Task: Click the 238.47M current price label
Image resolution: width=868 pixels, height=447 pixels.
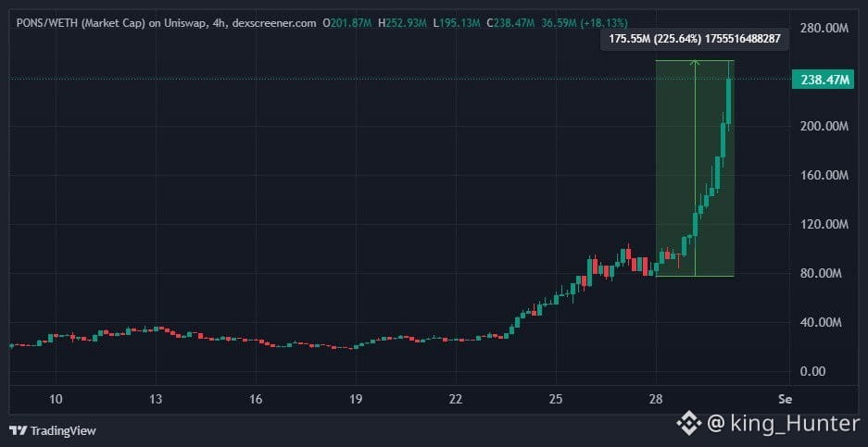Action: 824,80
